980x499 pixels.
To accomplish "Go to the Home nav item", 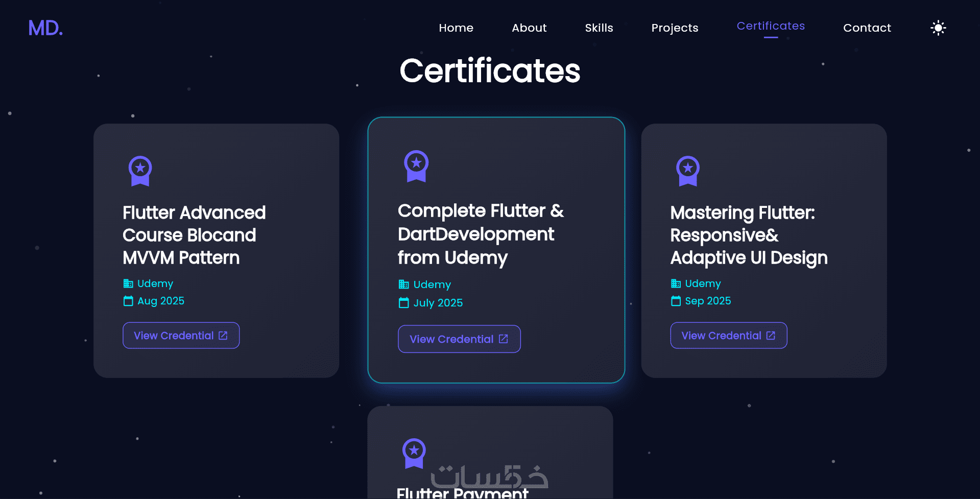I will coord(456,28).
